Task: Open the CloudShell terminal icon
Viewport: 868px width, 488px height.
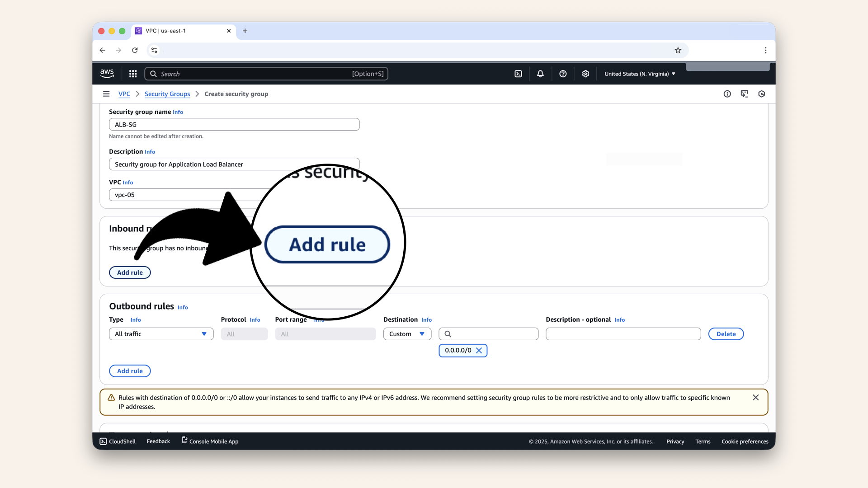Action: coord(103,441)
